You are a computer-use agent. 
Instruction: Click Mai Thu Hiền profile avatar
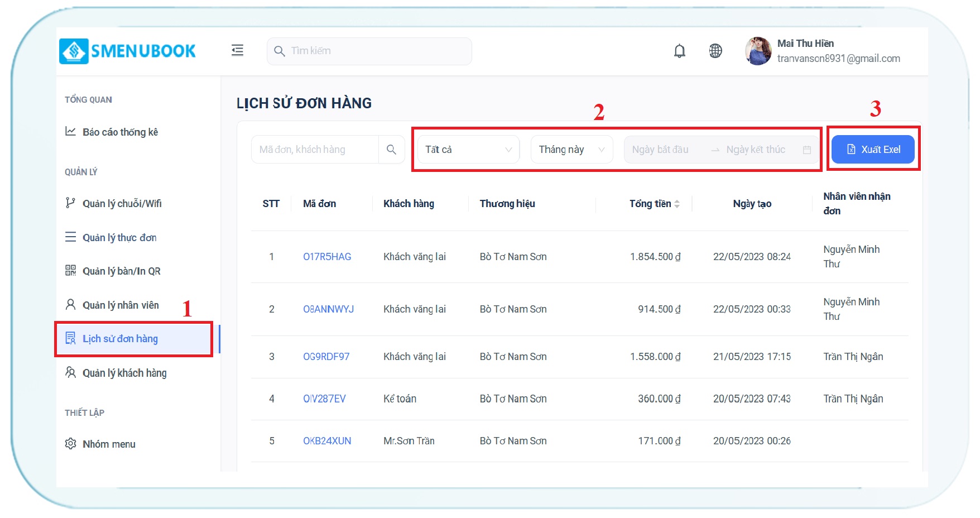point(758,51)
